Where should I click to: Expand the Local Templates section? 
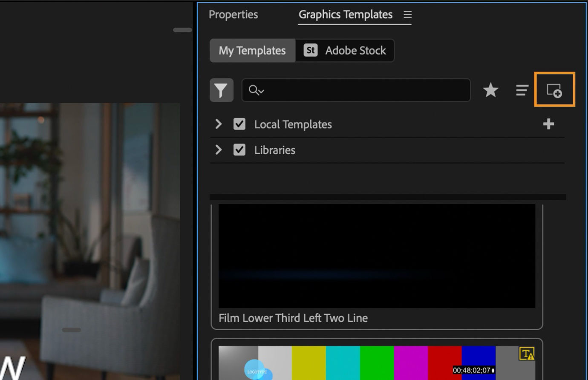point(219,124)
